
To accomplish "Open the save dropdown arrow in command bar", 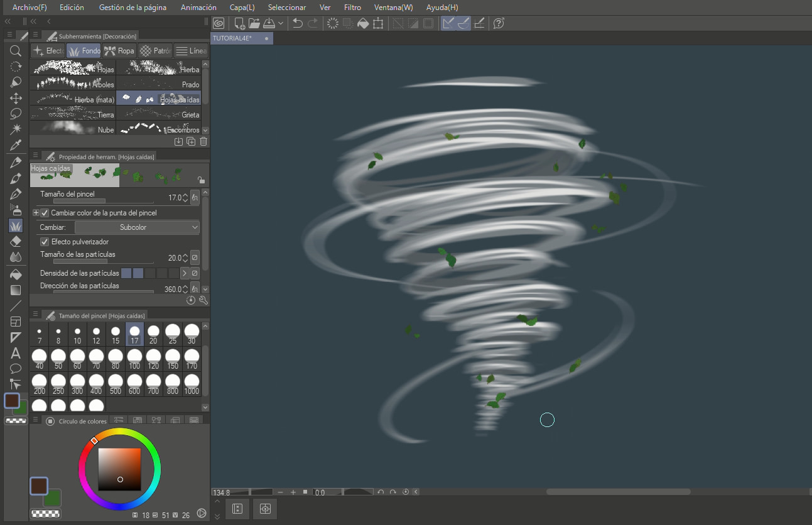I will tap(281, 23).
